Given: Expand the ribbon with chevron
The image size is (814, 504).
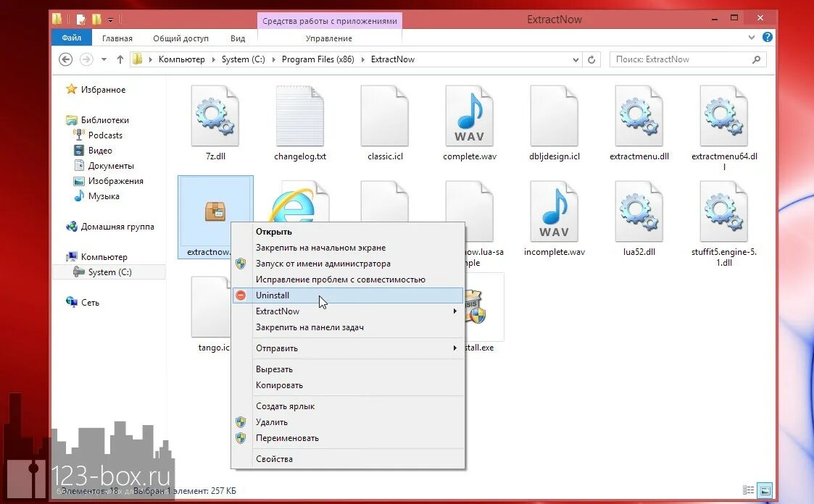Looking at the screenshot, I should click(751, 38).
